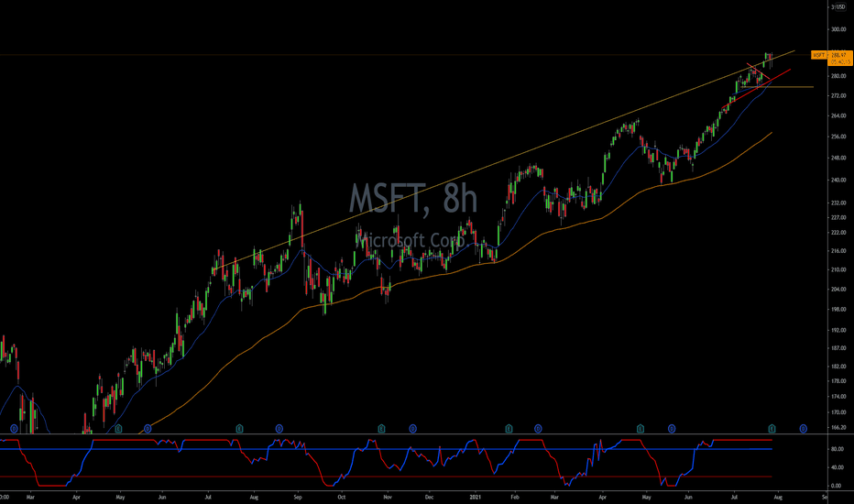This screenshot has width=854, height=504.
Task: Click the Sep label on time axis
Action: point(298,497)
